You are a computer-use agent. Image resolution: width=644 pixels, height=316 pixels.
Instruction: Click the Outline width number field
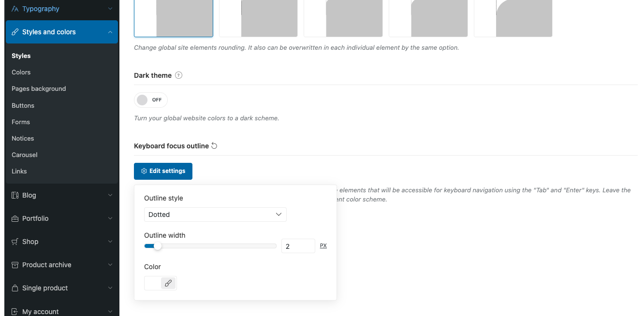pos(298,246)
